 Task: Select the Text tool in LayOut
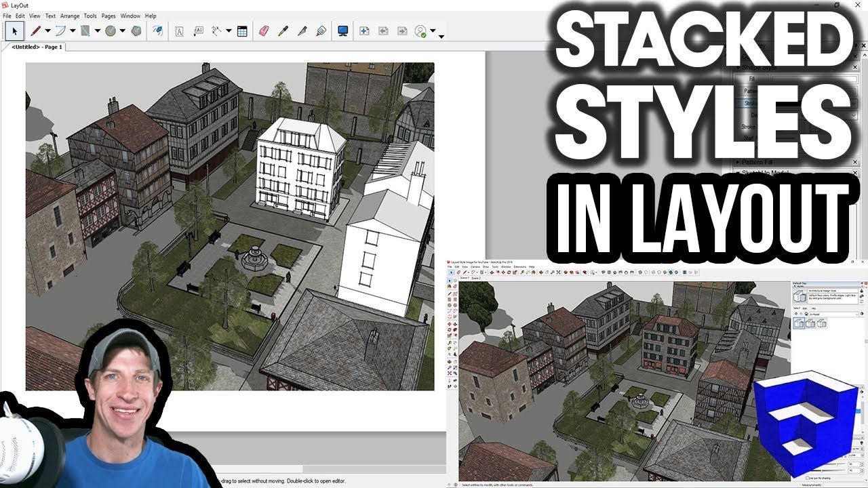coord(179,30)
